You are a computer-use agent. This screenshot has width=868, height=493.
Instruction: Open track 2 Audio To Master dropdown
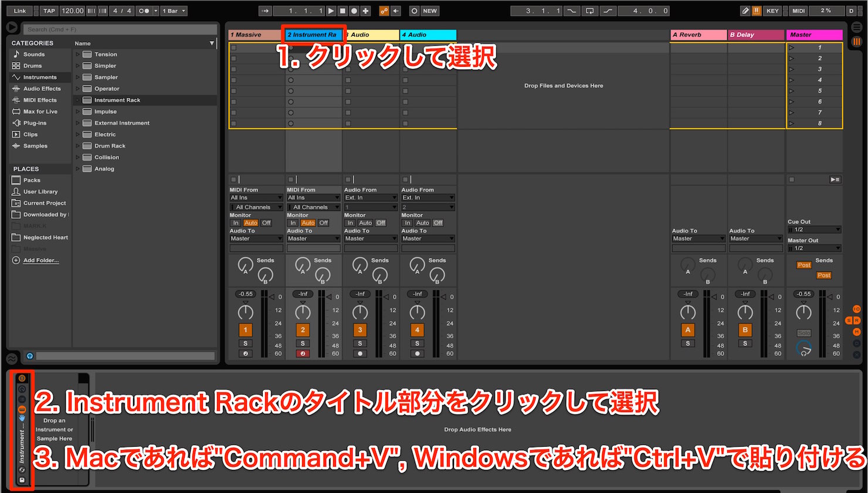(x=313, y=239)
